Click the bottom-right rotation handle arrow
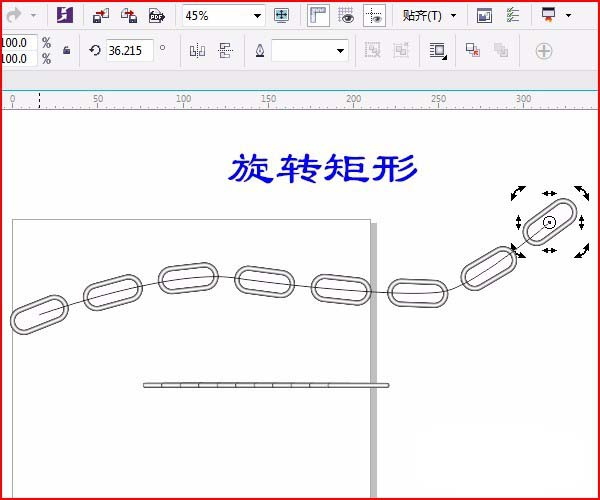This screenshot has height=500, width=600. (582, 251)
